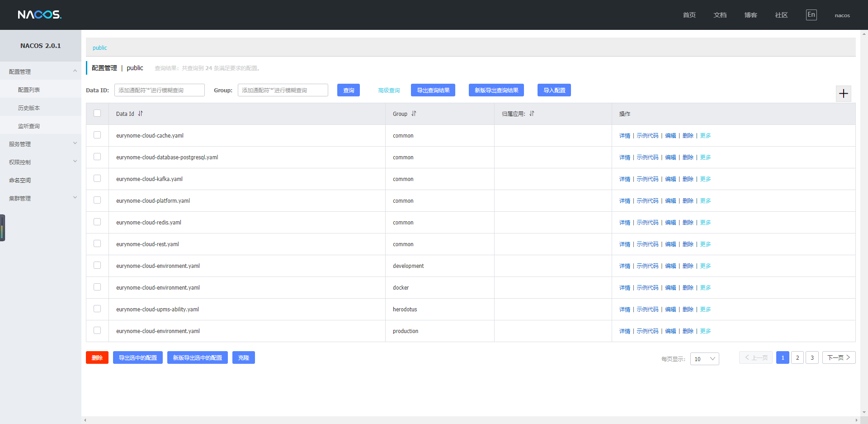
Task: Click the 查询 search button
Action: click(x=349, y=90)
